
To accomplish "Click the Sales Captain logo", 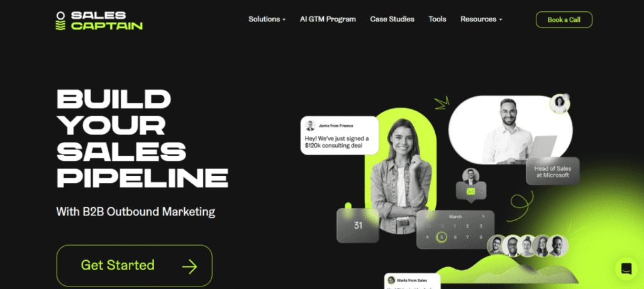I will 99,21.
